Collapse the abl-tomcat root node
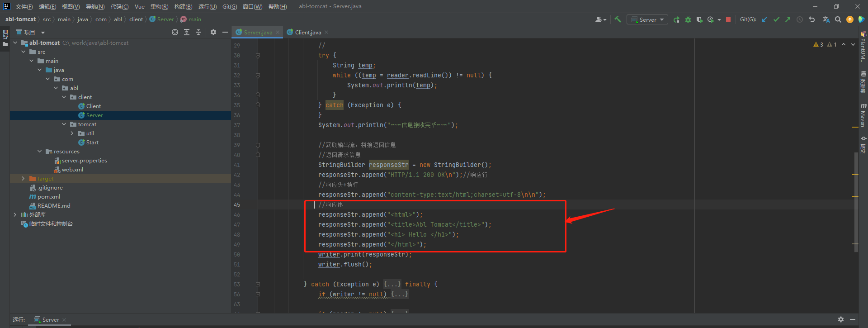Viewport: 868px width, 328px height. pyautogui.click(x=15, y=43)
